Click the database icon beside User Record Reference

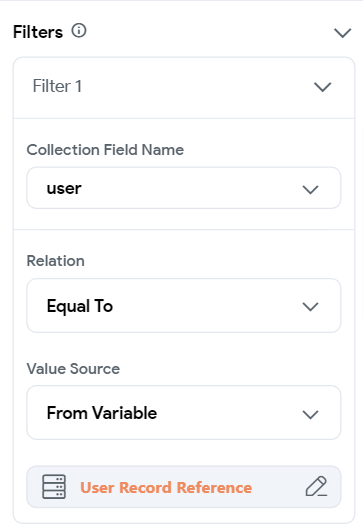(x=54, y=487)
